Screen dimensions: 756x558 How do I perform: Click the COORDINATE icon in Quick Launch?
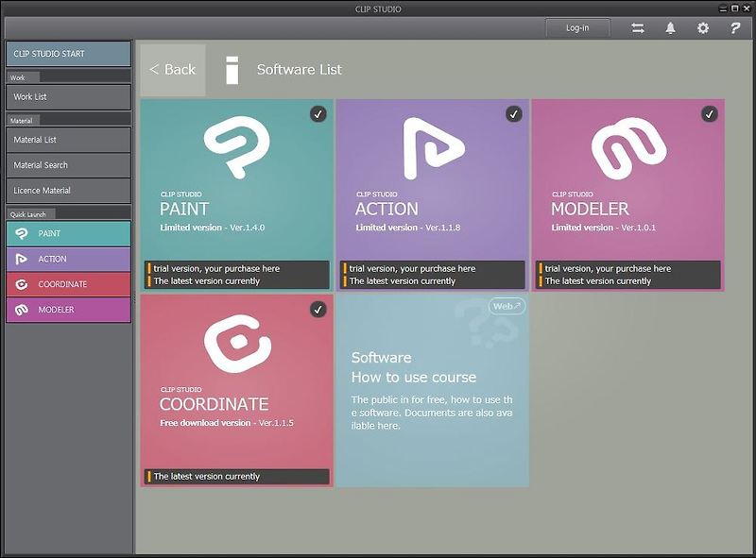(21, 284)
